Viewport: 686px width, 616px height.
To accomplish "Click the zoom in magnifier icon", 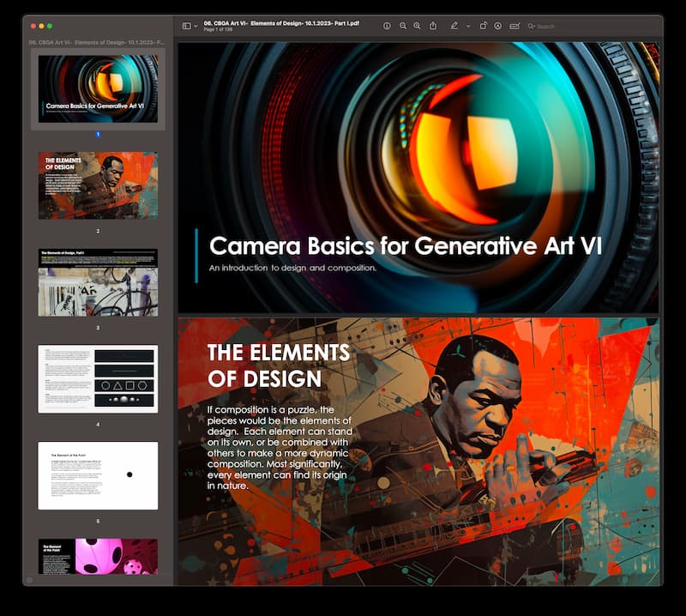I will pos(417,27).
